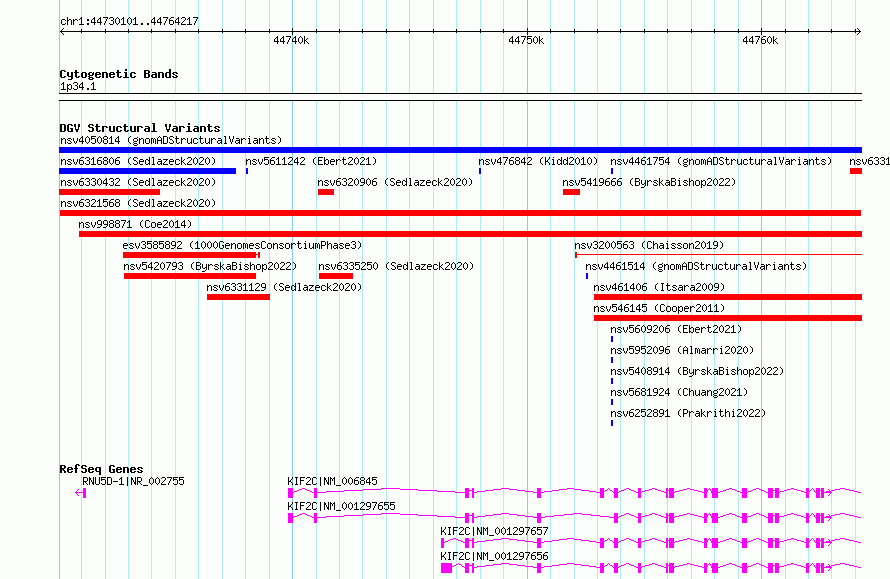
Task: Click the DGV Structural Variants track title
Action: pyautogui.click(x=140, y=128)
